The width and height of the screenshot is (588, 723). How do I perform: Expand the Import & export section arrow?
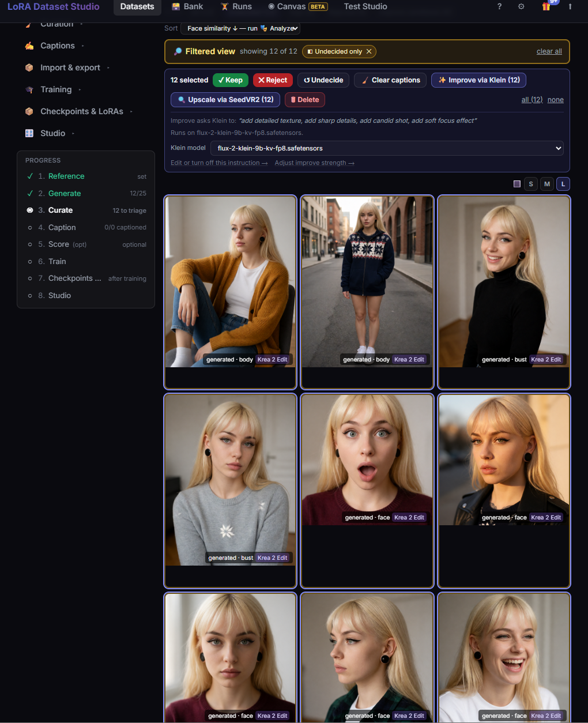[108, 68]
